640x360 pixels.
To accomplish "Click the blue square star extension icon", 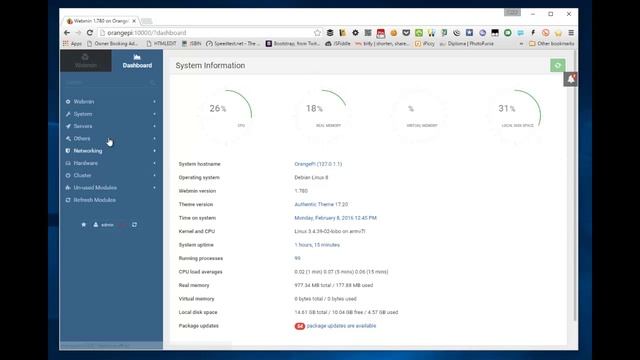I will 469,33.
